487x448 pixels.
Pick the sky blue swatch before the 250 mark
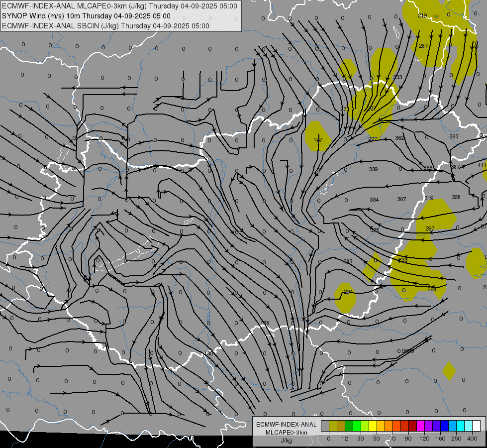click(453, 426)
